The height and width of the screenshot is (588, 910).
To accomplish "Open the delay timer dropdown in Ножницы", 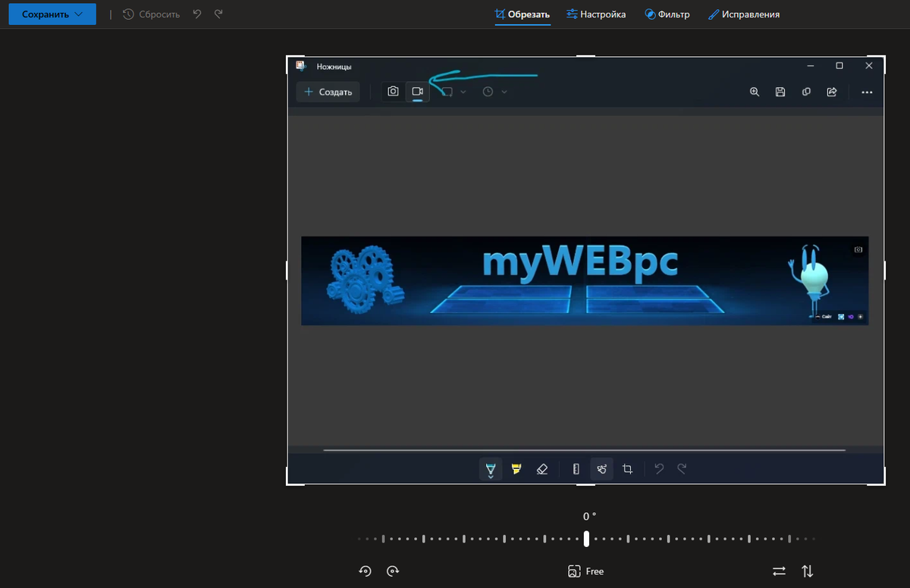I will click(x=495, y=92).
